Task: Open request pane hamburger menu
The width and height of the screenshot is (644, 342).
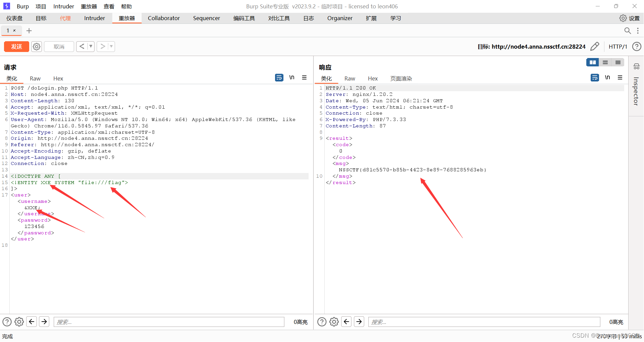Action: pyautogui.click(x=304, y=77)
